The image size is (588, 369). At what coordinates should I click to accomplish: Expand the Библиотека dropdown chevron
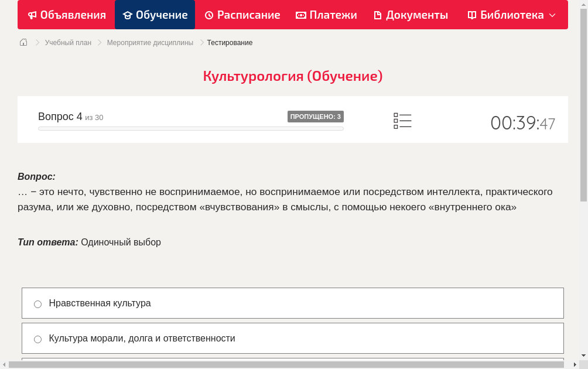click(x=552, y=16)
